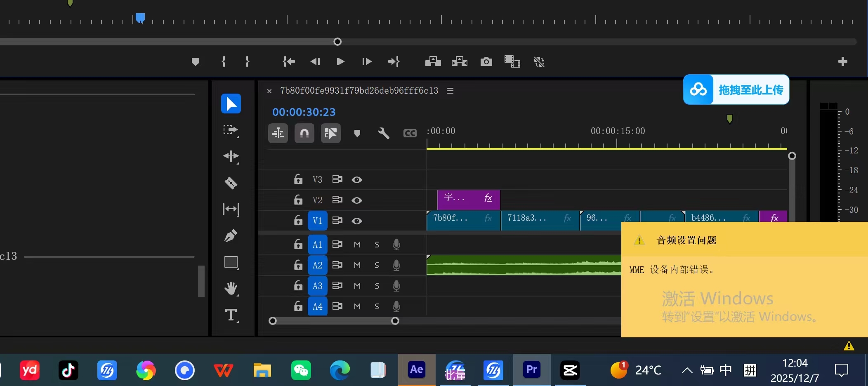This screenshot has width=868, height=386.
Task: Select the Pen tool
Action: pyautogui.click(x=231, y=236)
